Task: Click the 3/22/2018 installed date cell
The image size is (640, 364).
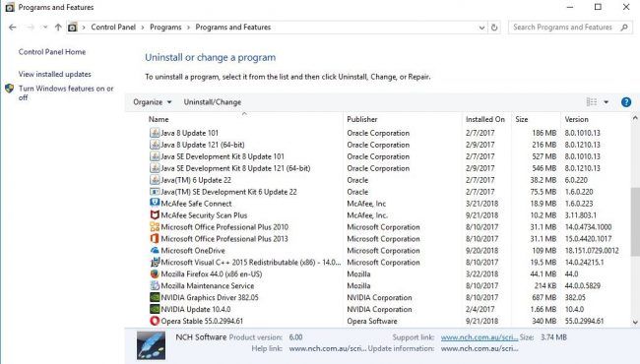Action: click(481, 274)
